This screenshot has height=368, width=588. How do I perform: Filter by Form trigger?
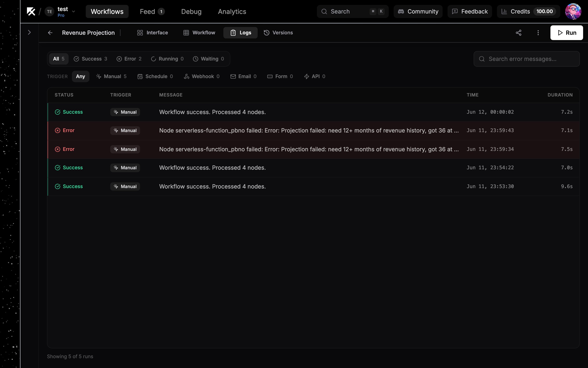[280, 76]
